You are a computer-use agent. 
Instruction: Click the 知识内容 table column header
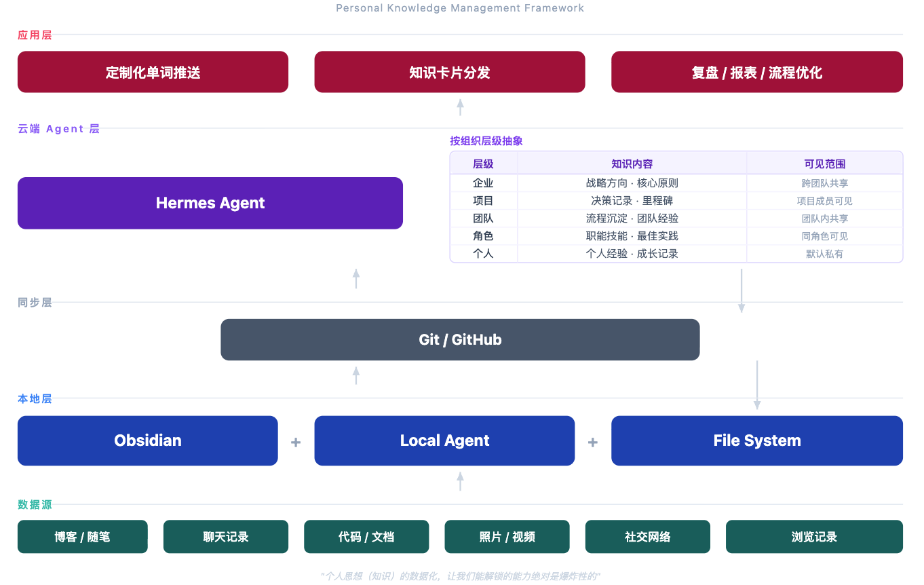pos(632,164)
